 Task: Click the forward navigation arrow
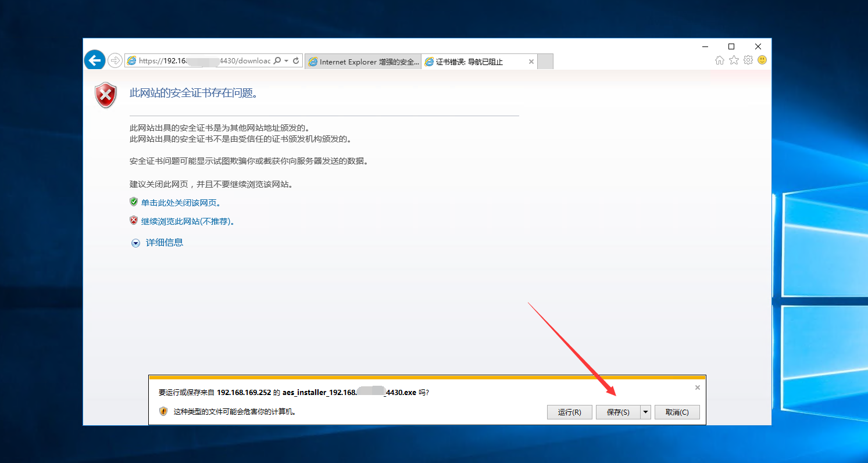click(x=115, y=60)
